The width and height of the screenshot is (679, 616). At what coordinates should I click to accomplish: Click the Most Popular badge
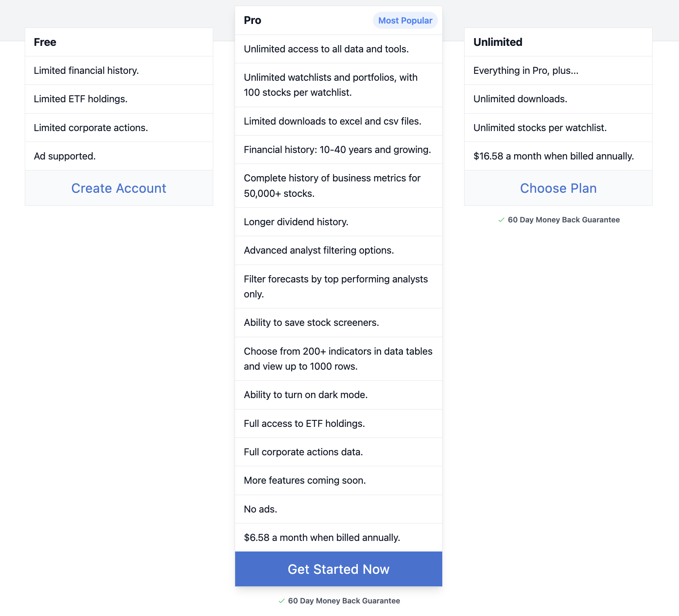(405, 21)
